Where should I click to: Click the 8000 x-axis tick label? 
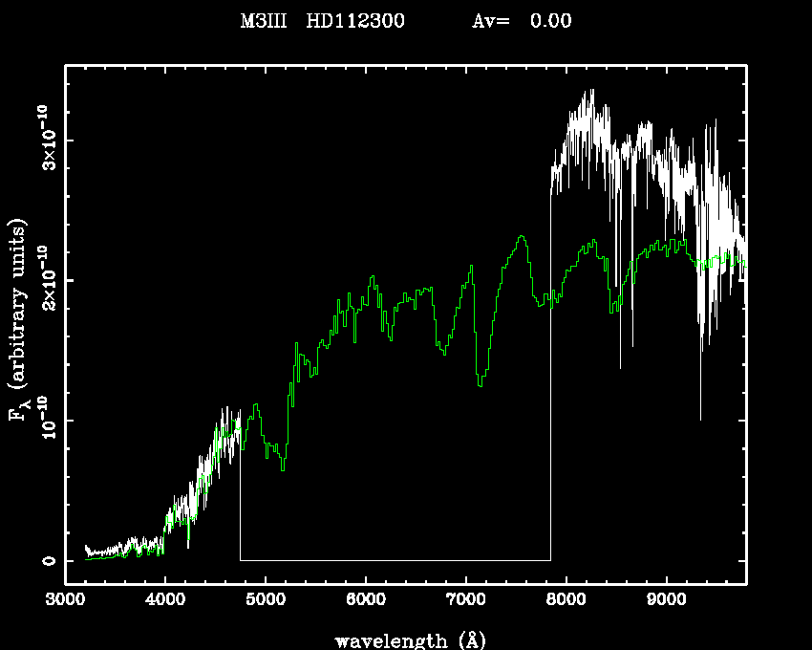pos(566,600)
